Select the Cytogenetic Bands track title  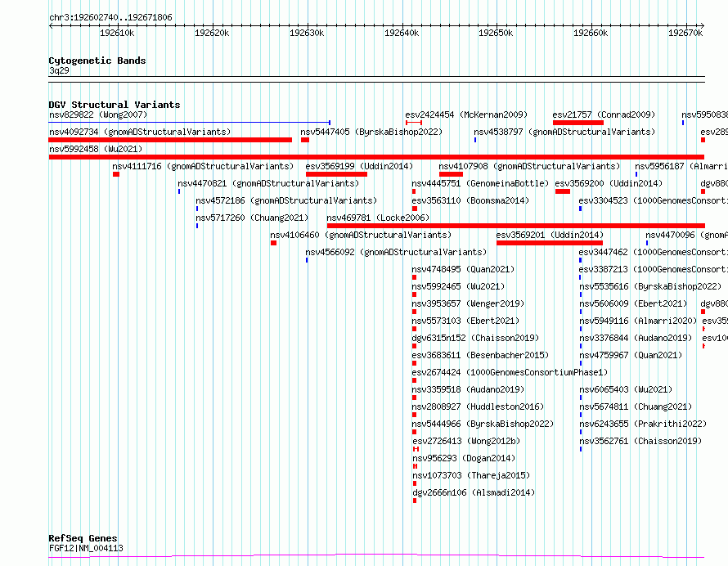point(97,61)
